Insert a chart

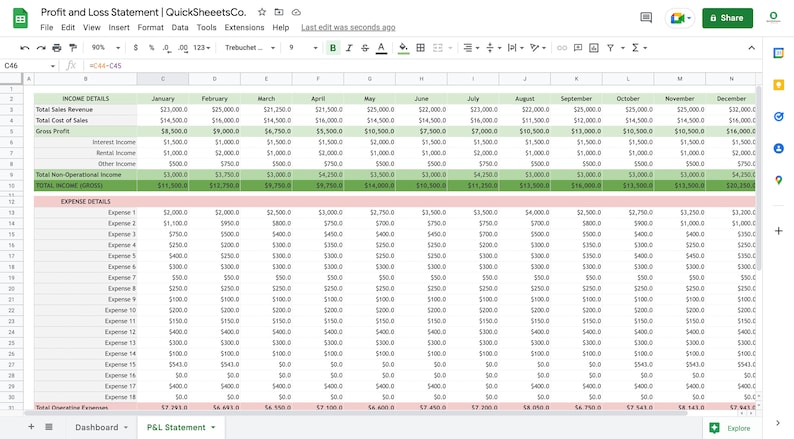point(594,48)
